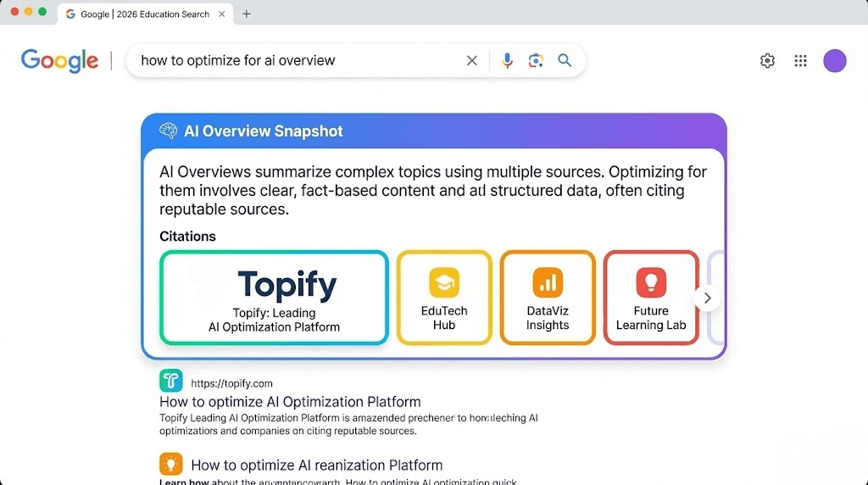The height and width of the screenshot is (485, 868).
Task: Click the macOS red close window button
Action: [14, 12]
